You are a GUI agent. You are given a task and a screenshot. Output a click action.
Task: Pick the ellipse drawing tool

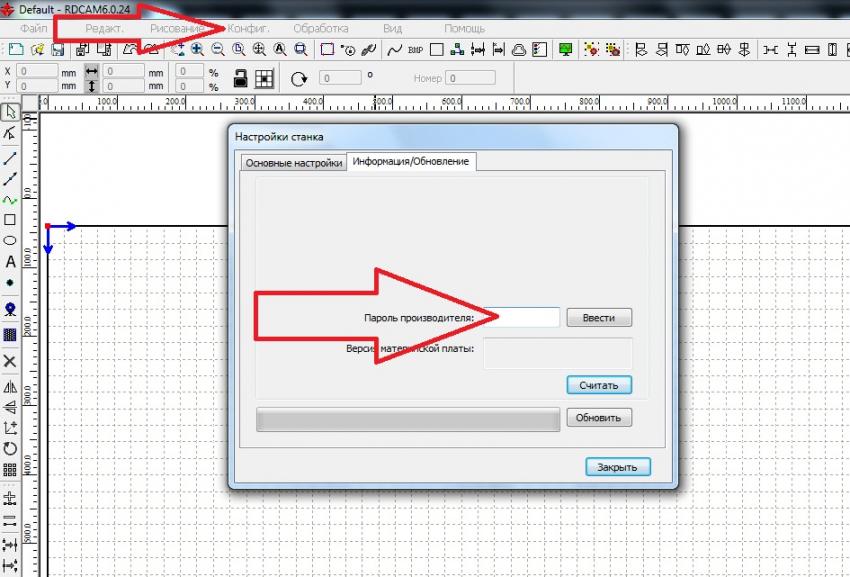point(10,241)
